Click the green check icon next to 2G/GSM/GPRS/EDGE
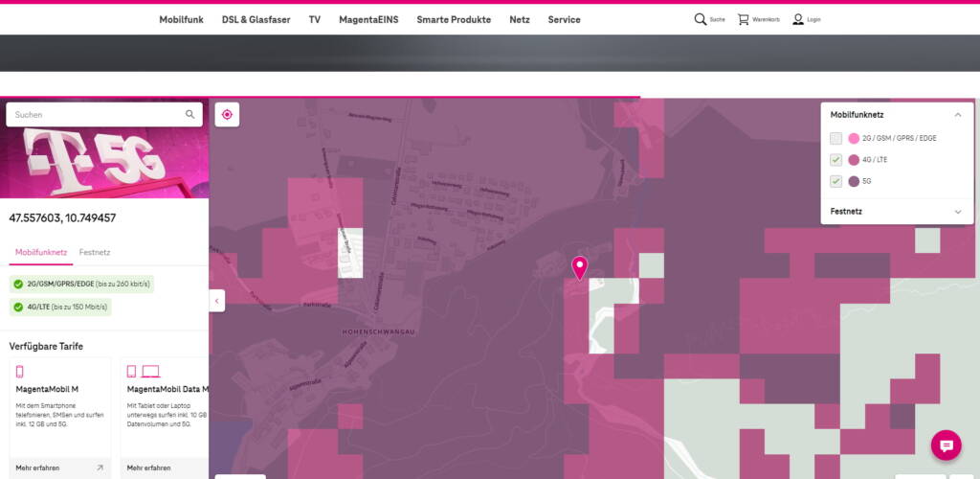The image size is (980, 479). pyautogui.click(x=18, y=284)
